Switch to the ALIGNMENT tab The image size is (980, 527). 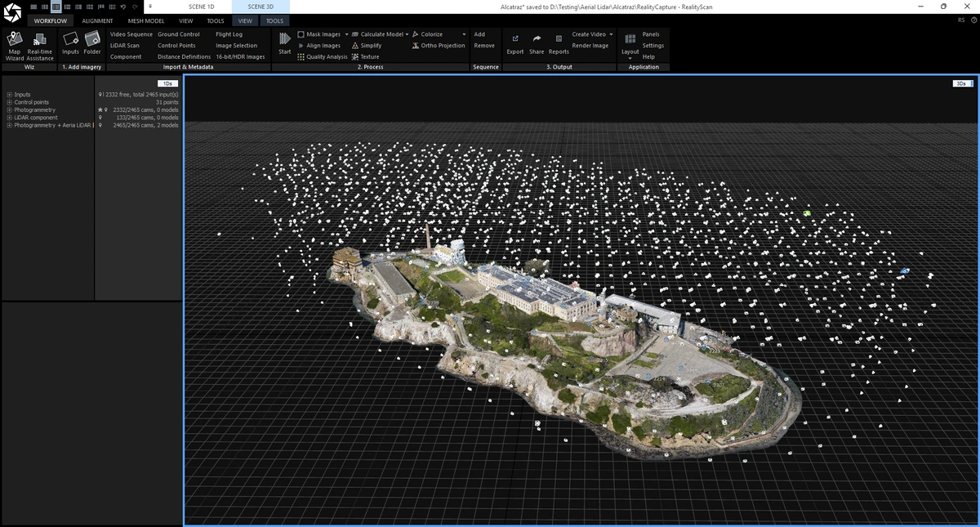[97, 21]
